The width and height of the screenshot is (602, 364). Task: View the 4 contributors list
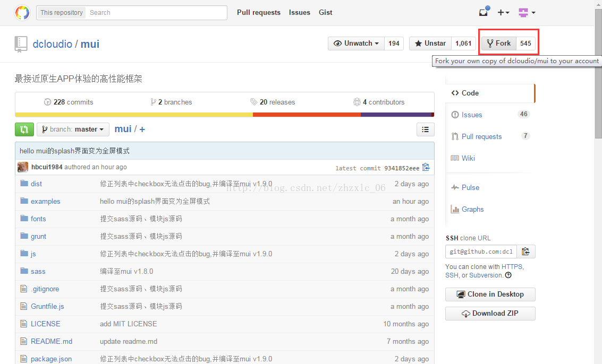point(379,102)
